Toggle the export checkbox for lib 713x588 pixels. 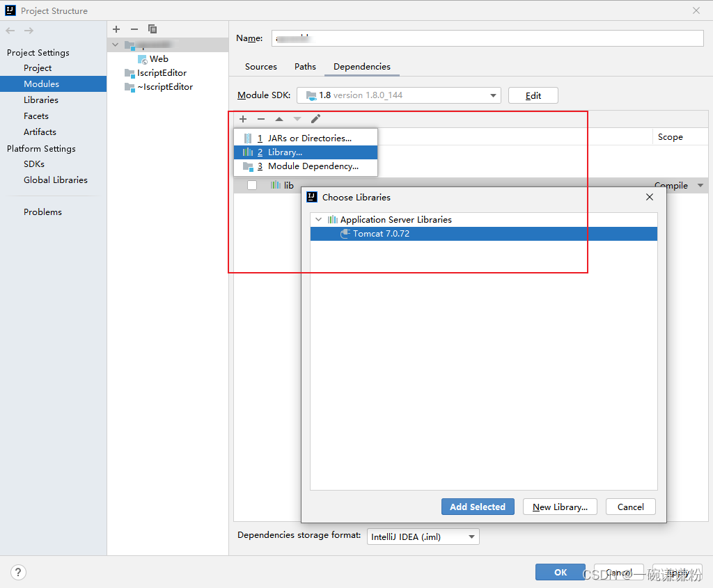coord(252,185)
